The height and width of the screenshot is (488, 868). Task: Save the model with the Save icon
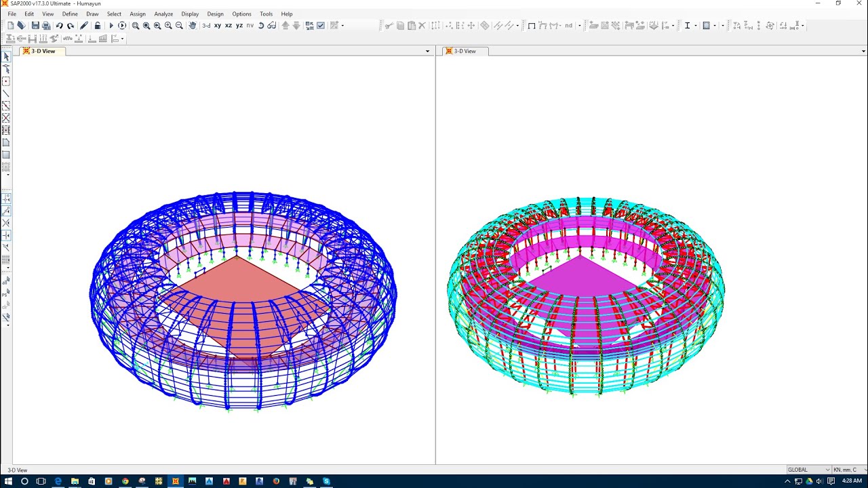[x=35, y=25]
